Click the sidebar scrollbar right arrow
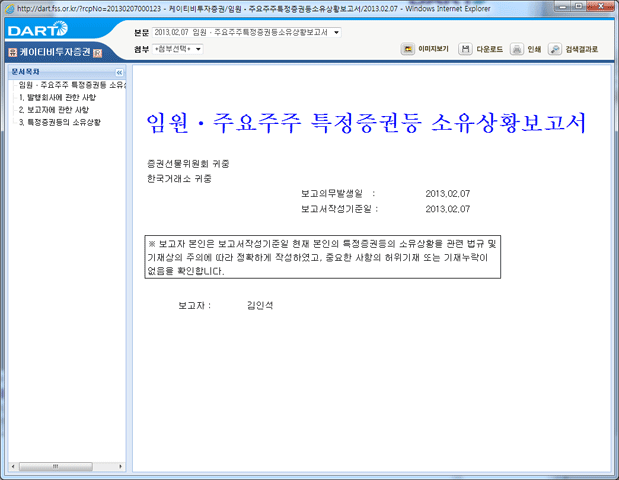The width and height of the screenshot is (619, 480). 121,466
